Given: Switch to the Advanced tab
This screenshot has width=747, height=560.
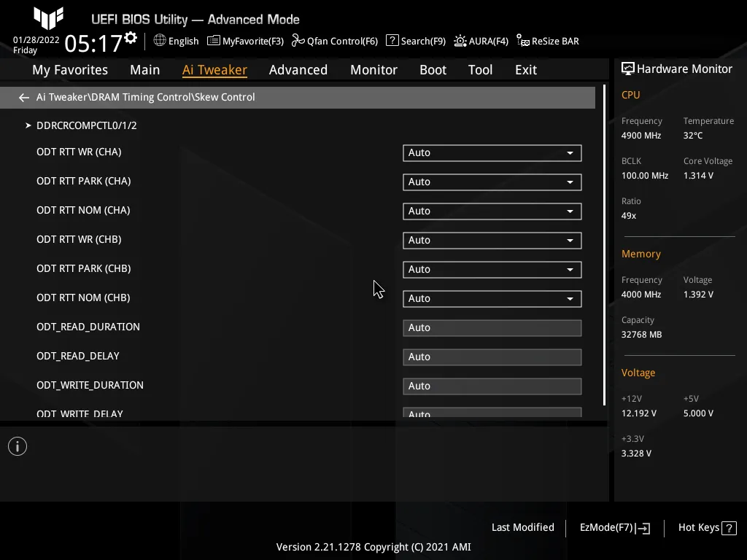Looking at the screenshot, I should (x=298, y=70).
